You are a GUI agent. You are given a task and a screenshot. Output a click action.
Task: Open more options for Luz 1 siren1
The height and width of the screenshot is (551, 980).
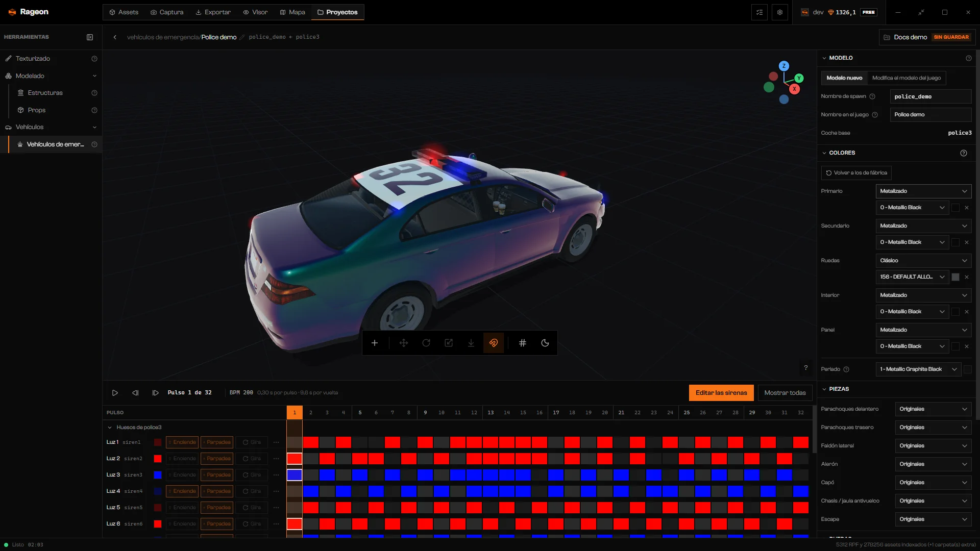click(276, 442)
